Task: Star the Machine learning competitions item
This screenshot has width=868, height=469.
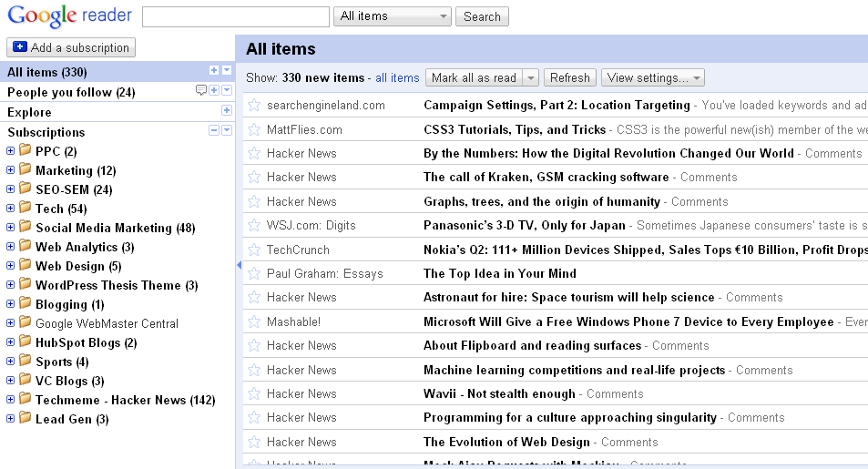Action: pos(254,370)
